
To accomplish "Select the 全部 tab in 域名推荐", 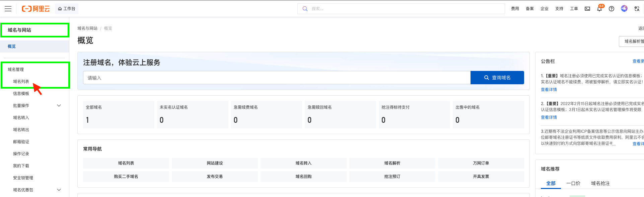I will tap(551, 183).
